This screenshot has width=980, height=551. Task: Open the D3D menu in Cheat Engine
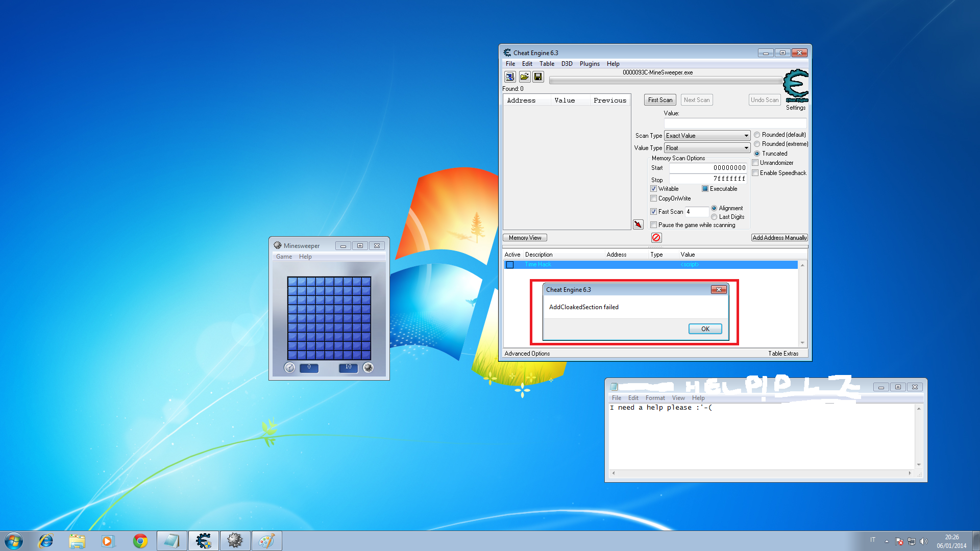tap(567, 64)
